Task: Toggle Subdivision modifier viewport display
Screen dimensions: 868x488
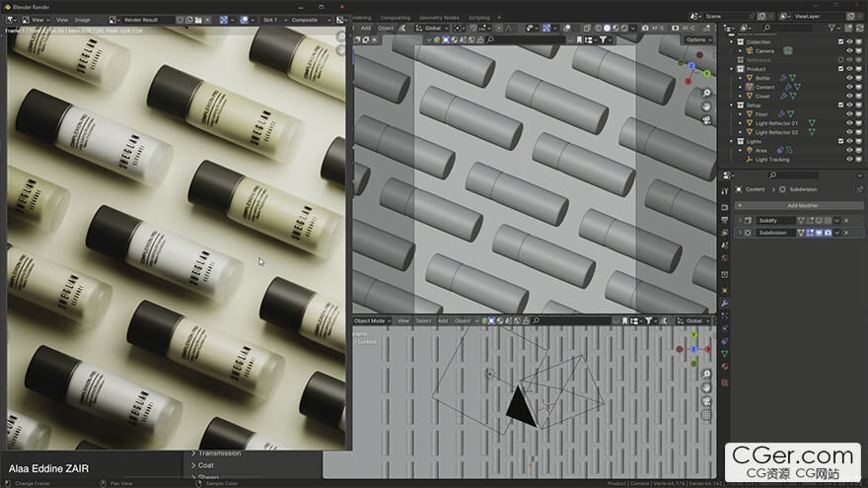Action: click(x=819, y=233)
